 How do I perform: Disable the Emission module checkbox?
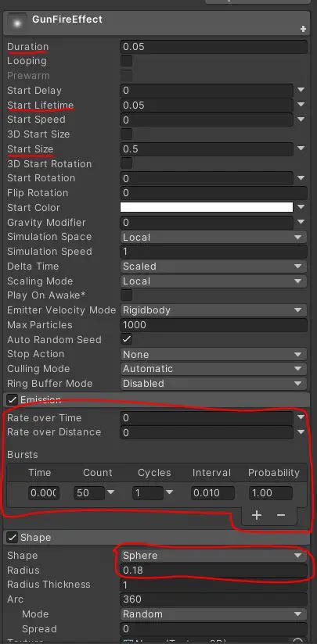(x=13, y=399)
